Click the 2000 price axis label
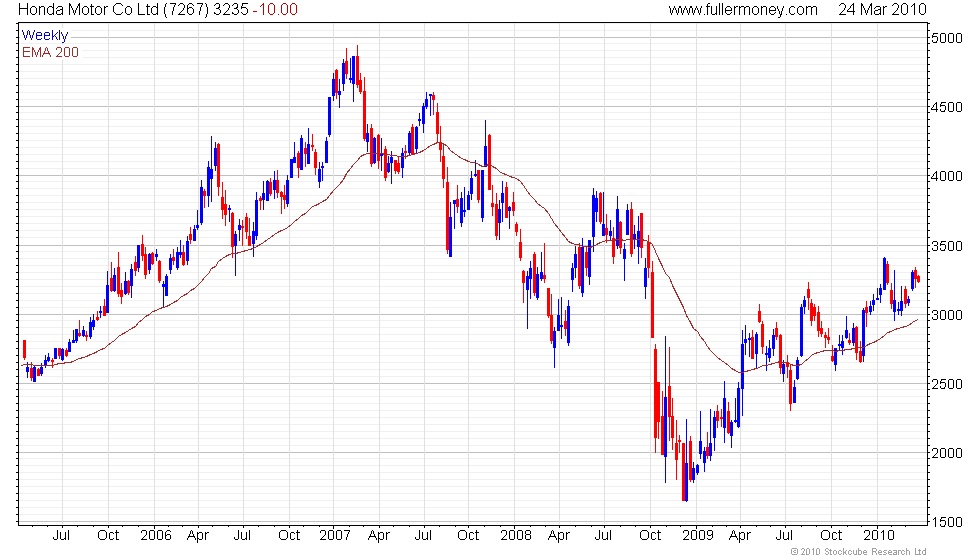Viewport: 980px width, 560px height. [947, 453]
